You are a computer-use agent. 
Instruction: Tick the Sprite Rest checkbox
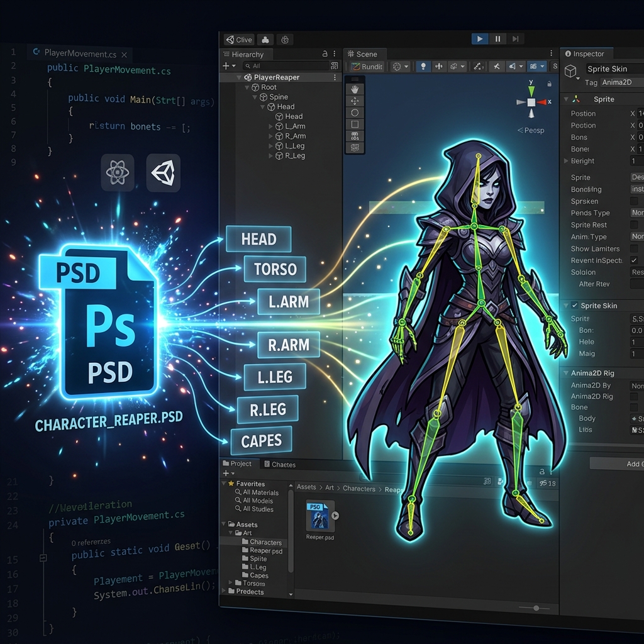click(x=634, y=225)
